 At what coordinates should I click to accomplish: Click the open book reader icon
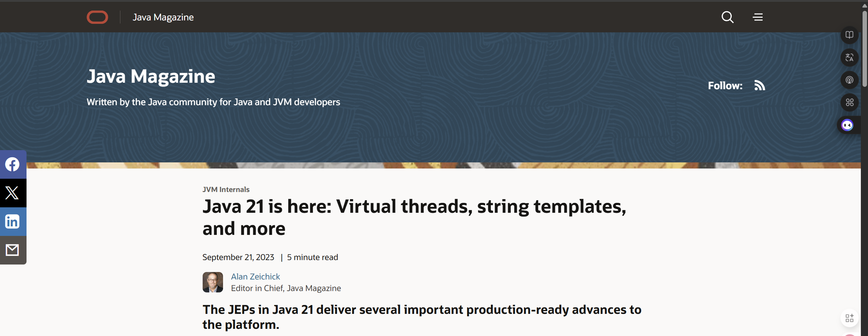(849, 35)
